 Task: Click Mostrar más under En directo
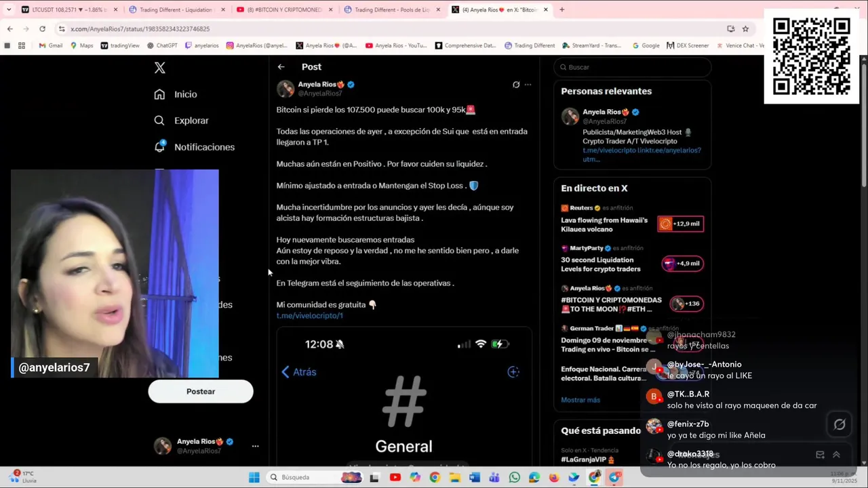tap(580, 400)
